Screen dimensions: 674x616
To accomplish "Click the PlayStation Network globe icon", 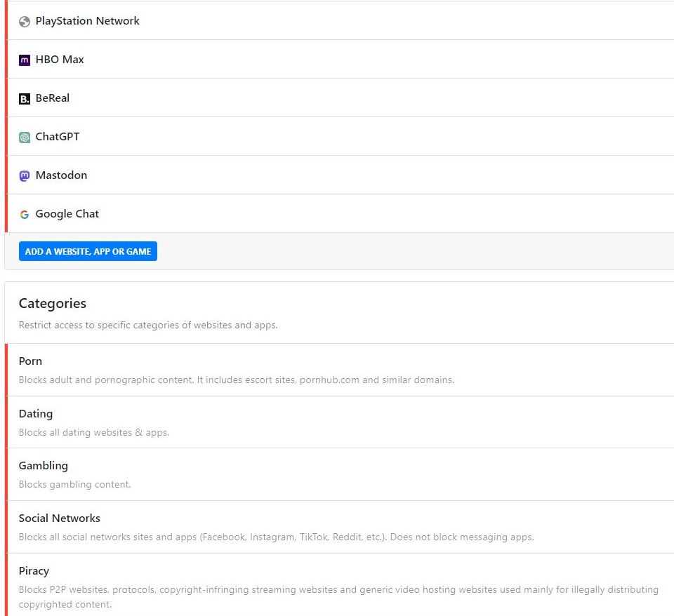I will (25, 22).
